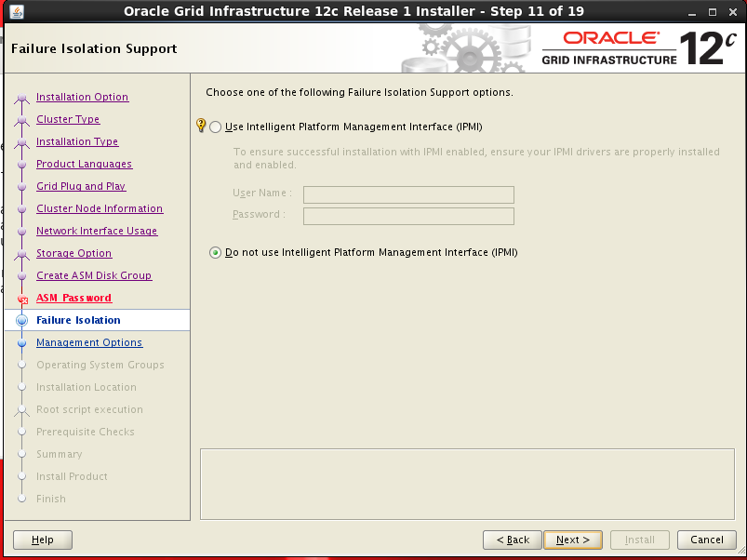Open Product Languages step
This screenshot has height=560, width=747.
pyautogui.click(x=85, y=164)
